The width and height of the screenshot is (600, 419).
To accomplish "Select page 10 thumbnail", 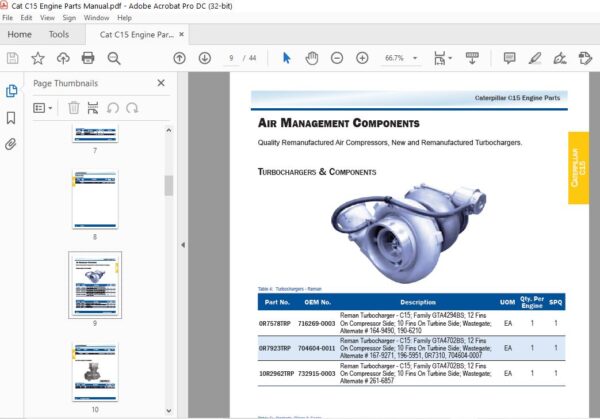I will pyautogui.click(x=95, y=372).
